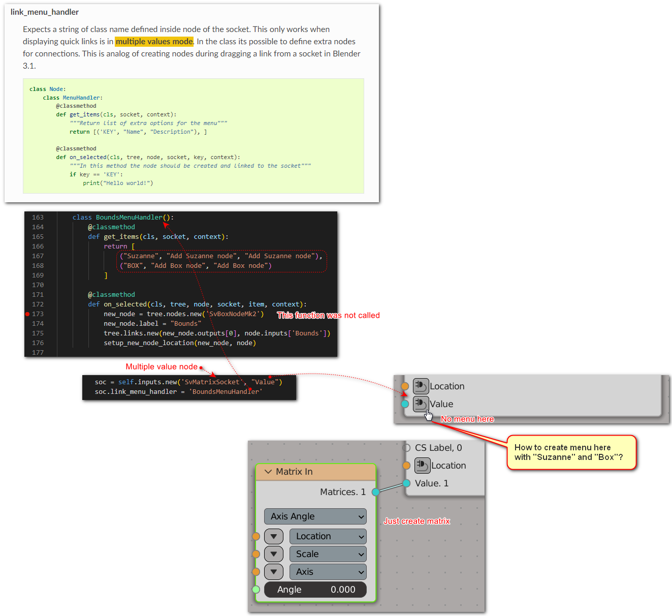Select the highlighted multiple values mode text
The height and width of the screenshot is (616, 672).
click(x=154, y=41)
